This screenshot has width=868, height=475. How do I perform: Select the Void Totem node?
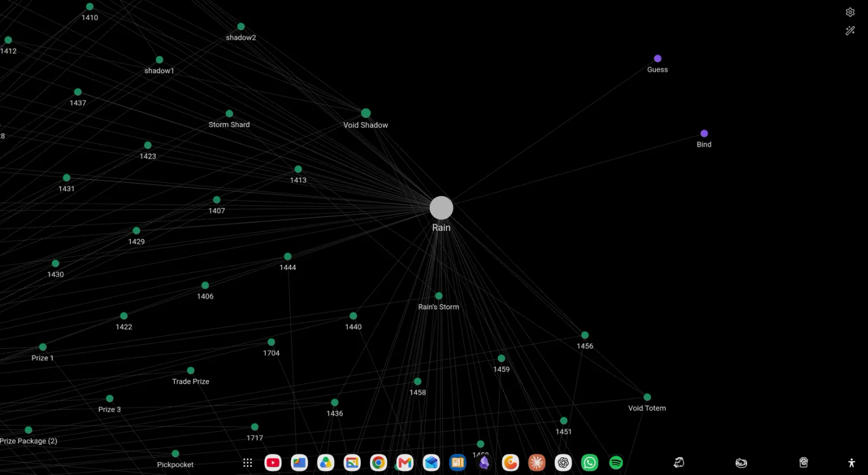[x=647, y=397]
